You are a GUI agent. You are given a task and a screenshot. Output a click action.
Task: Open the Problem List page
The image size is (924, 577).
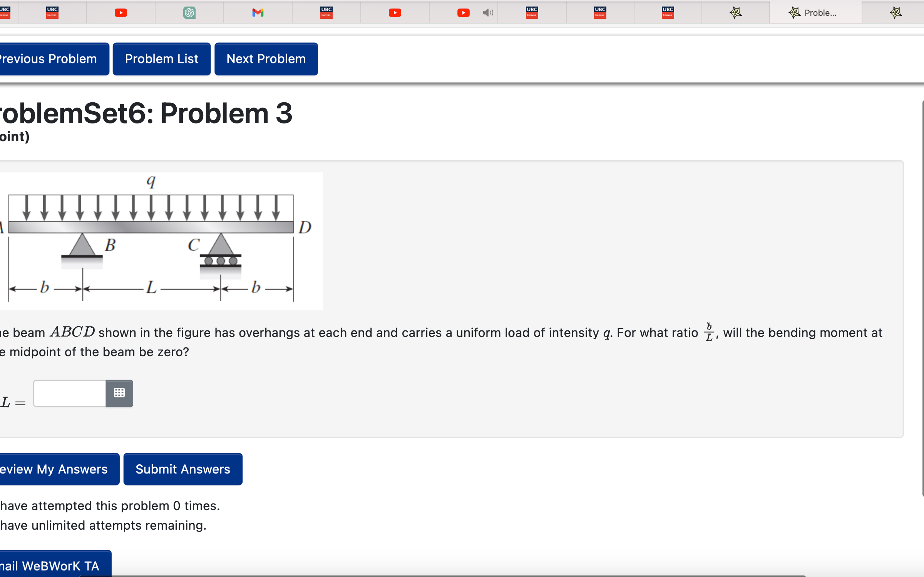(161, 58)
